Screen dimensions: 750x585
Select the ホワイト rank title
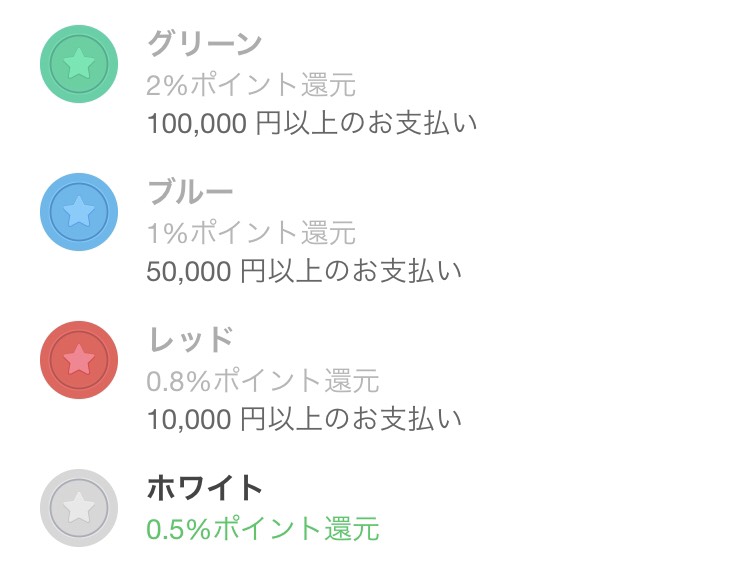(204, 488)
